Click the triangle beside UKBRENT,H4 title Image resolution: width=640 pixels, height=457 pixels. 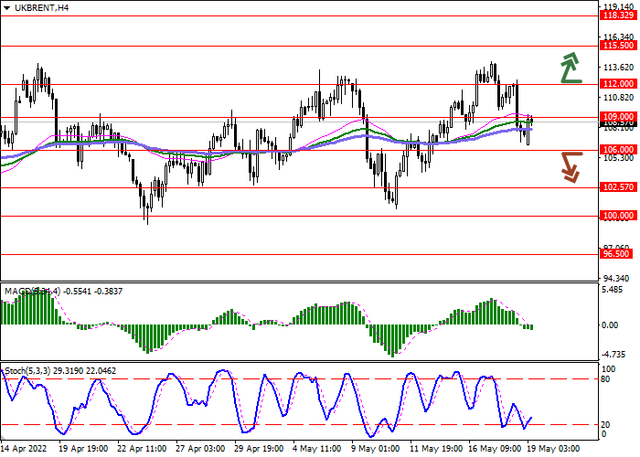coord(7,7)
